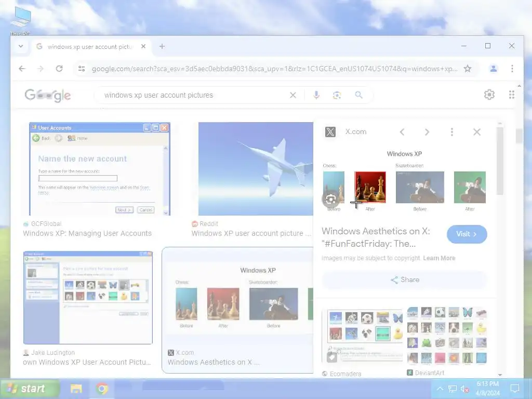Click the Share button
The image size is (532, 399).
point(405,280)
